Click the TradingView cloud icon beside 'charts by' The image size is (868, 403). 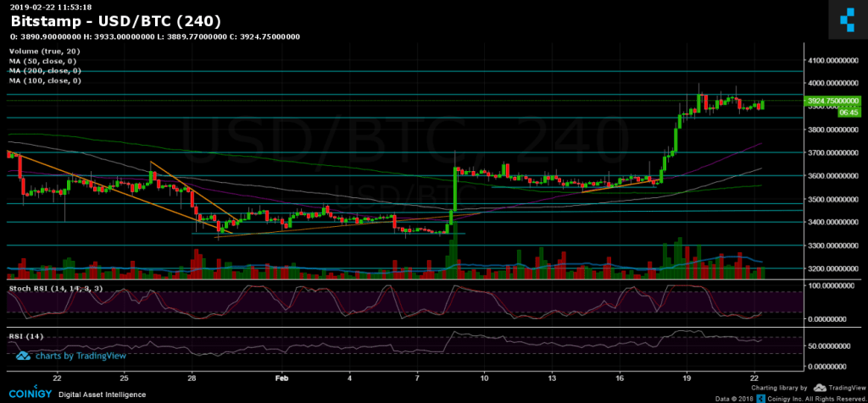click(x=23, y=356)
